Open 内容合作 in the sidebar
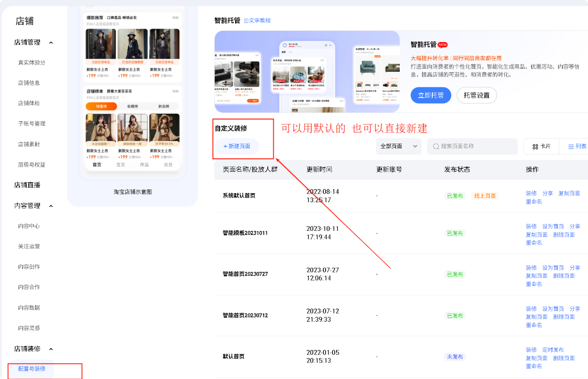This screenshot has width=588, height=379. (x=29, y=287)
